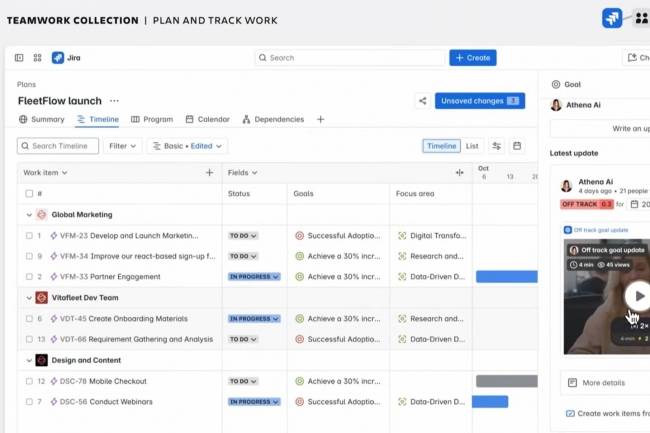
Task: Click the plus icon in Work item header
Action: coord(209,173)
